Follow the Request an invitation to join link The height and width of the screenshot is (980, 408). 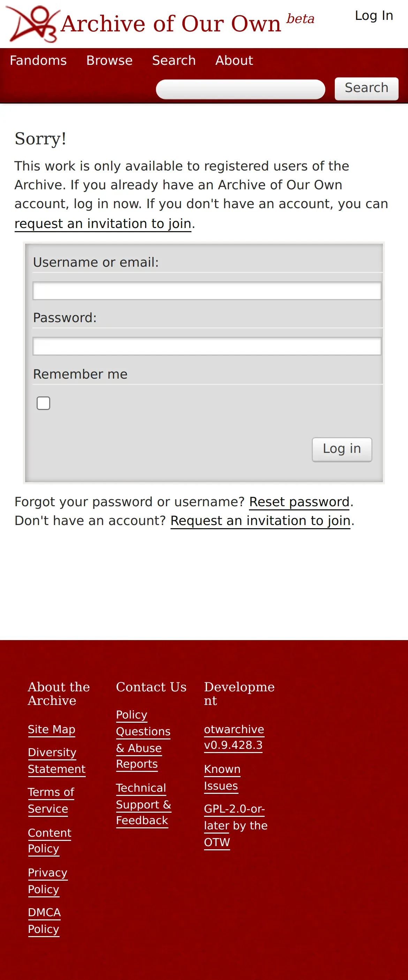(260, 521)
